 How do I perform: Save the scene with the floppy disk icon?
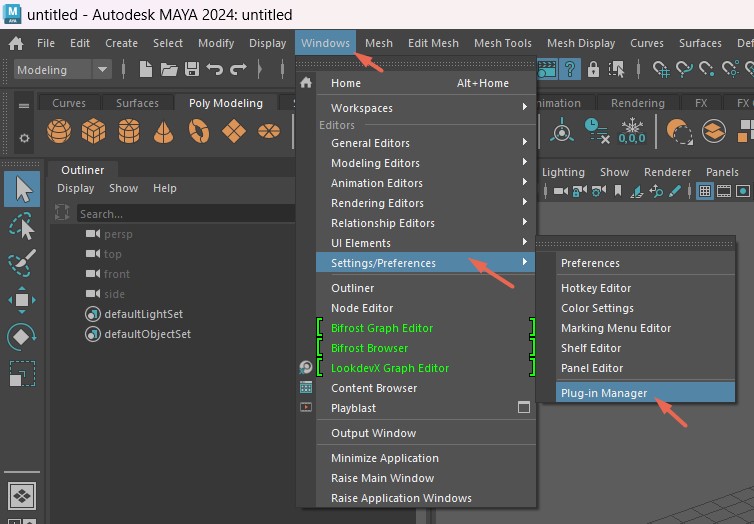coord(192,69)
